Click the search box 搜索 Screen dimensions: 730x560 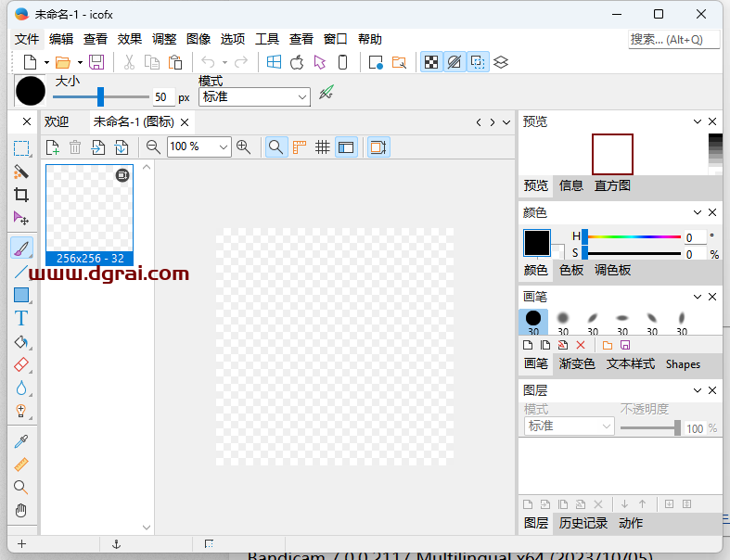[x=673, y=40]
